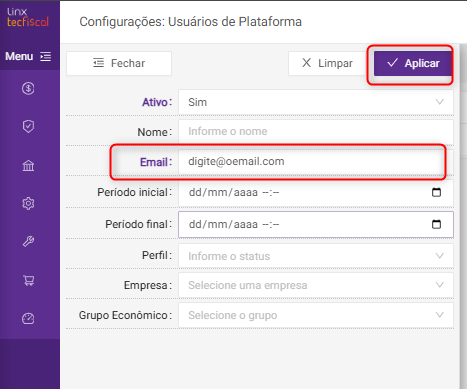The height and width of the screenshot is (389, 467).
Task: Focus the Email field with digite@oemail.com
Action: point(316,162)
